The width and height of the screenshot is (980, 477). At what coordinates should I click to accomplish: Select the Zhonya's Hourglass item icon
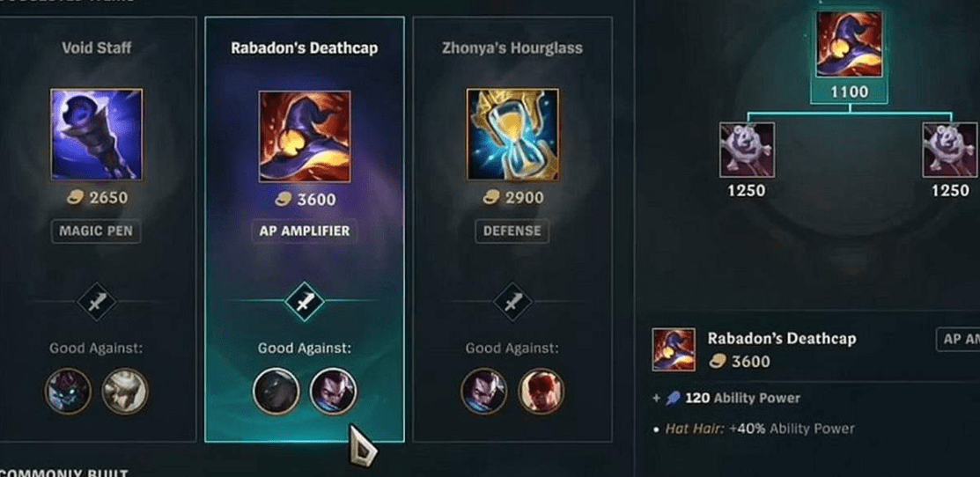(x=512, y=135)
